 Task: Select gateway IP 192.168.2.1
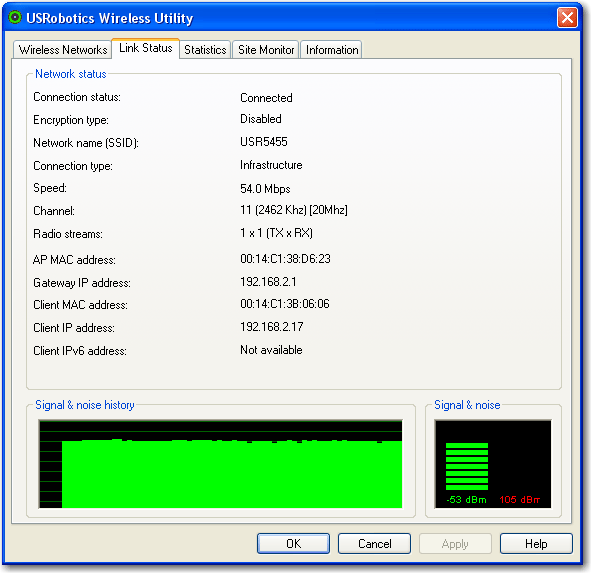coord(268,282)
